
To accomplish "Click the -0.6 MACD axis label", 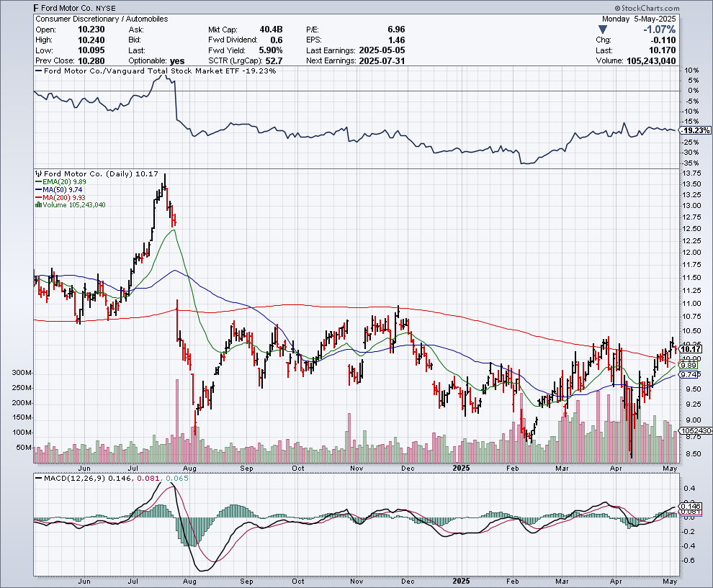I will point(688,560).
